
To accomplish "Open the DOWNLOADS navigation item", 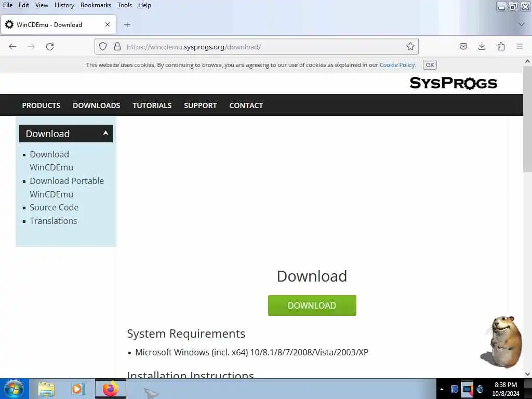I will [x=96, y=105].
